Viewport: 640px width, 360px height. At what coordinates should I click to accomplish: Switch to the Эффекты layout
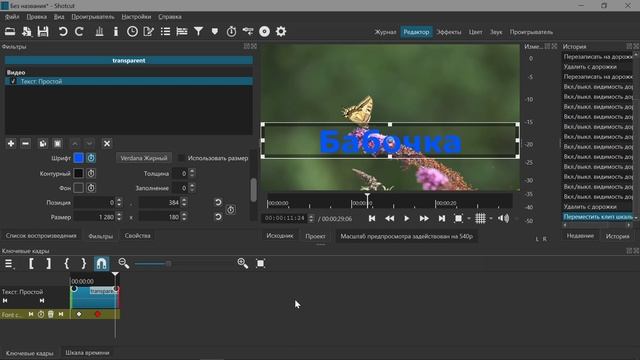point(449,32)
